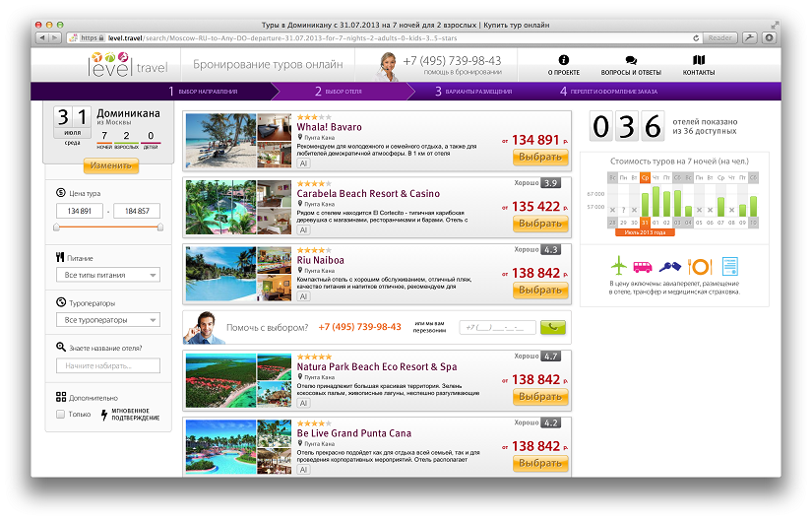Viewport: 812px width, 520px height.
Task: Click the level travel logo
Action: [128, 65]
